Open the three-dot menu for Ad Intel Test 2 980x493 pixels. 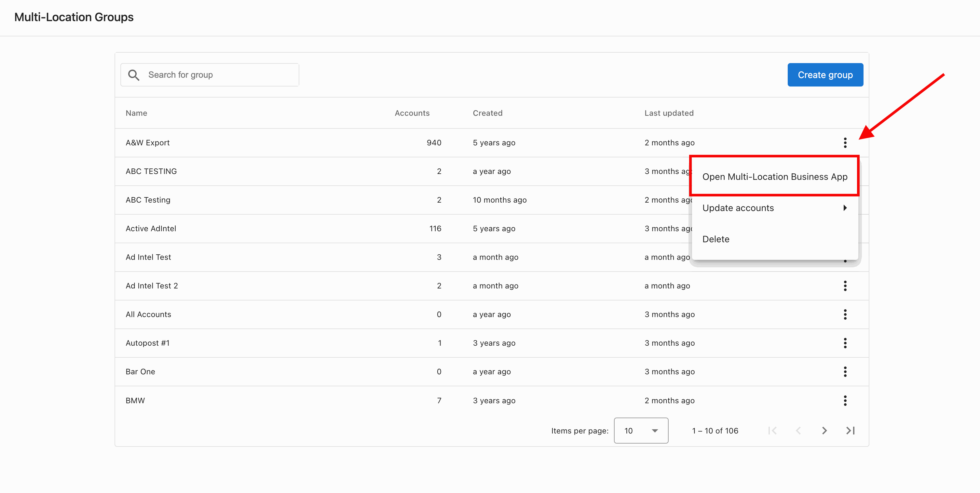click(x=845, y=286)
